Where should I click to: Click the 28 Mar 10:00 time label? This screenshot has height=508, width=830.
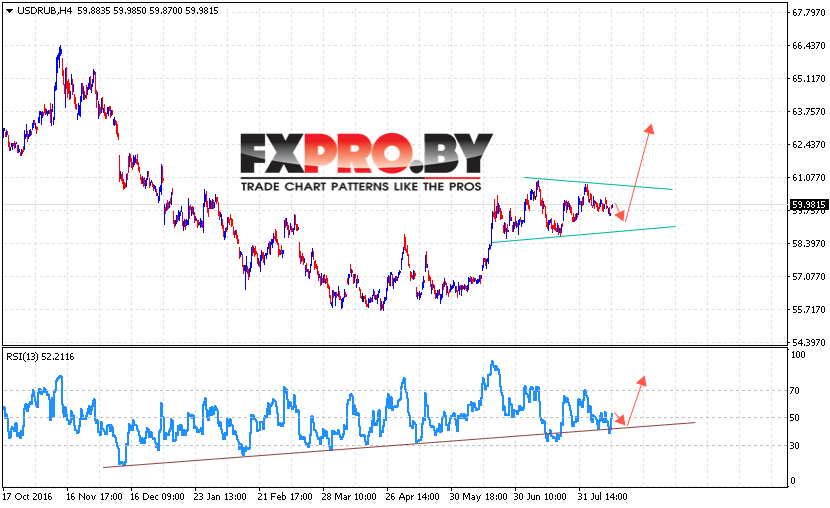tap(349, 497)
